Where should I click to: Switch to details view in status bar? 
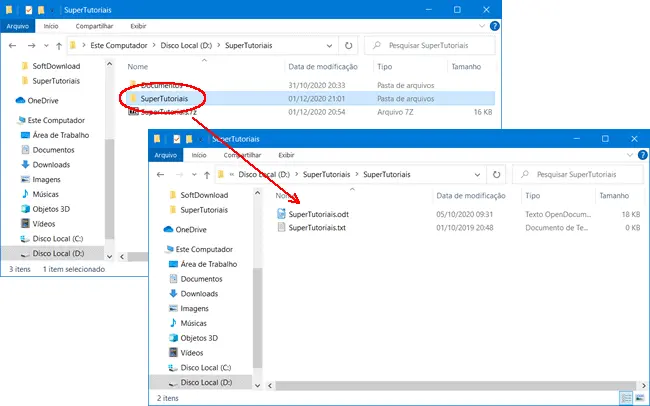pos(626,398)
